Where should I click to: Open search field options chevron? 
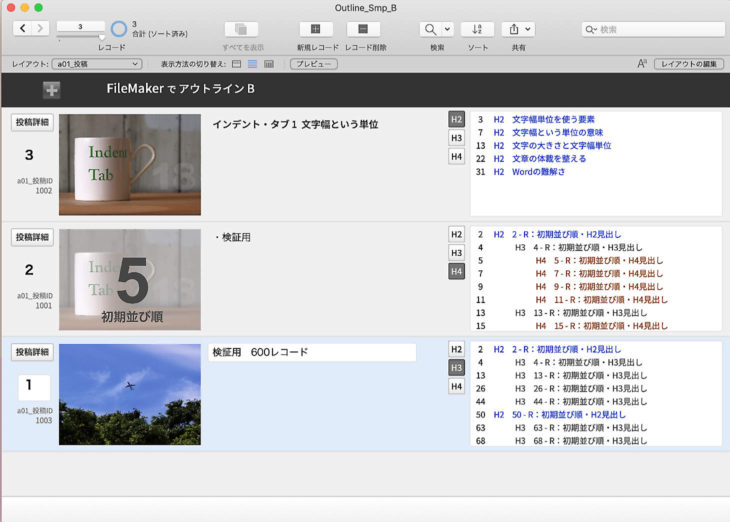point(595,30)
